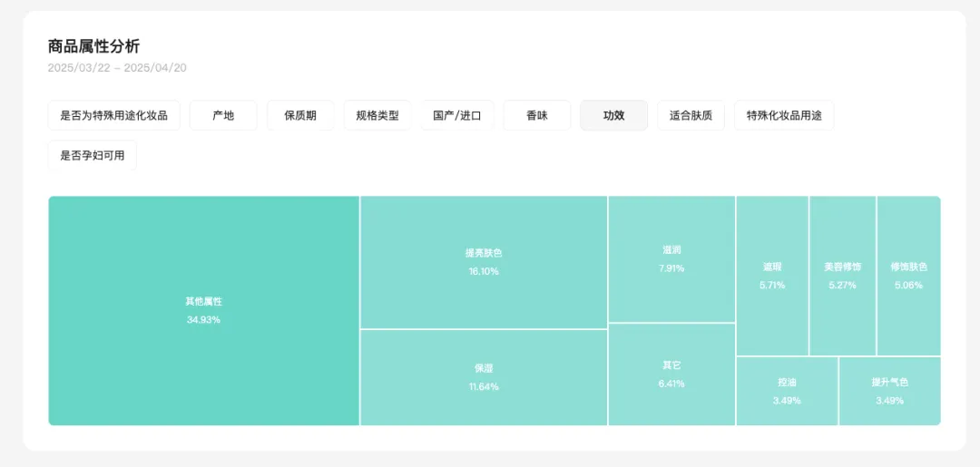Select the 遮瑕 5.71% treemap block

[x=772, y=276]
